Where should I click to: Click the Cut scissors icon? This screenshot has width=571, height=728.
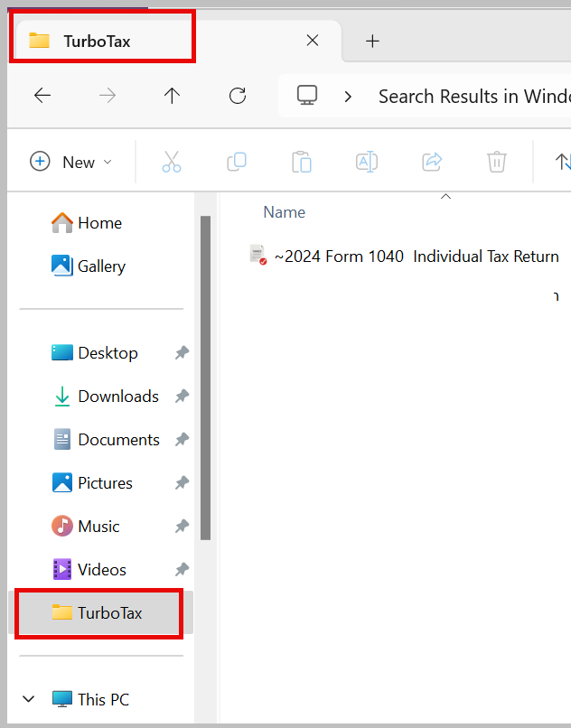pos(172,162)
